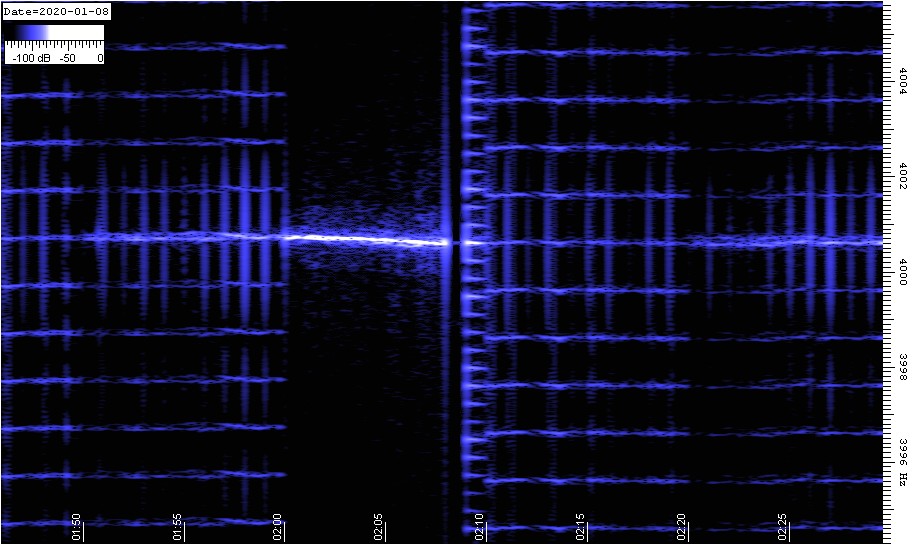Select the 02:20 time marker
The width and height of the screenshot is (912, 545).
pos(681,527)
